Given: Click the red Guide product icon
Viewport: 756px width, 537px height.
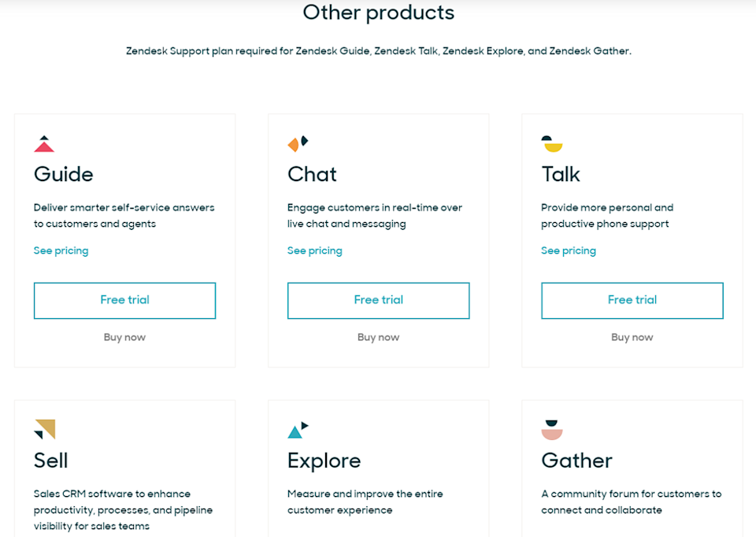Looking at the screenshot, I should (x=44, y=143).
